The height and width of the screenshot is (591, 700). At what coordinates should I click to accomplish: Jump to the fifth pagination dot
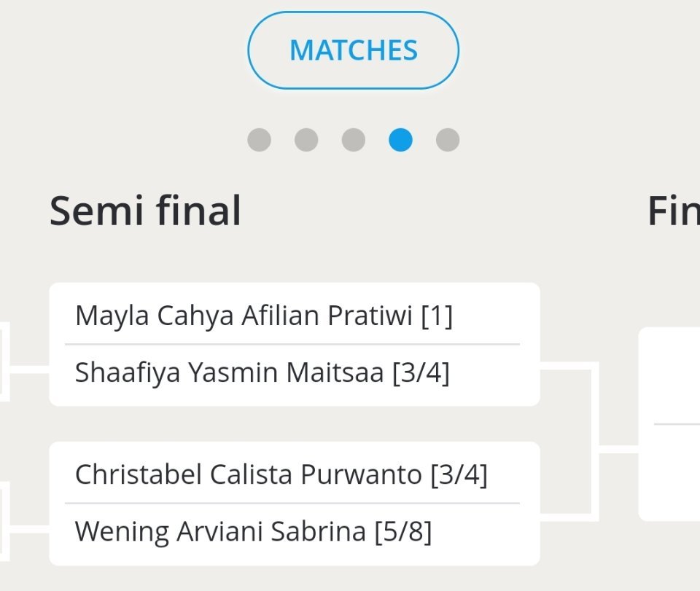pos(448,139)
